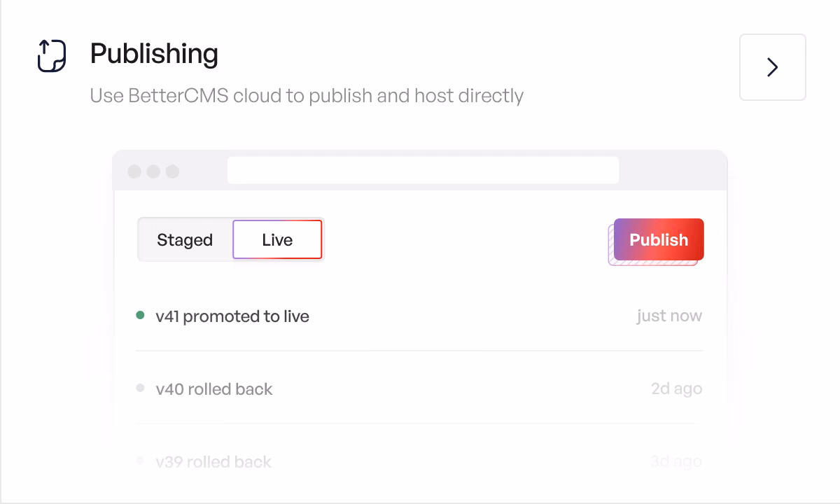
Task: Click the BetterCMS cloud description text
Action: [307, 95]
